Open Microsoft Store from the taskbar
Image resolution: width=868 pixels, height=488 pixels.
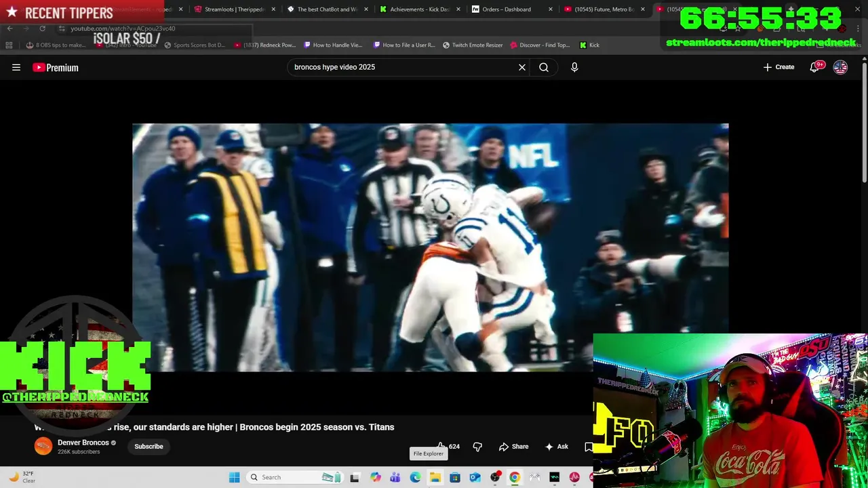455,477
